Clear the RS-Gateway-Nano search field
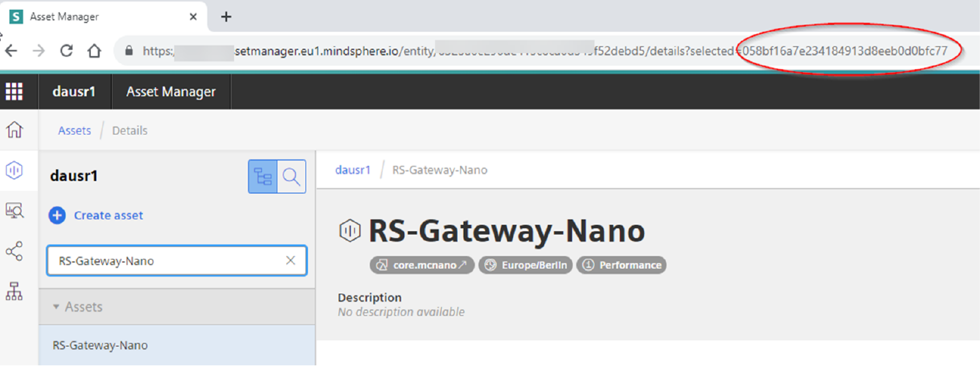Image resolution: width=980 pixels, height=366 pixels. (x=290, y=260)
